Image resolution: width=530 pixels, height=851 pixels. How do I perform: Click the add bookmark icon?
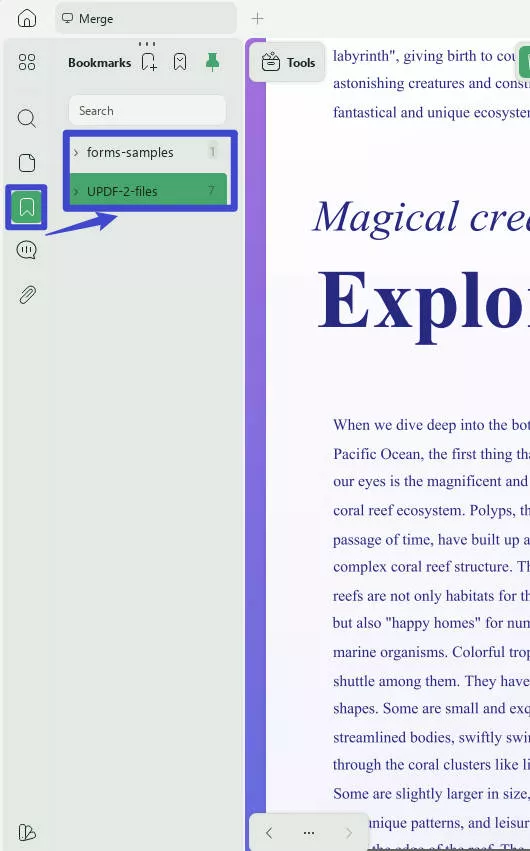tap(149, 62)
